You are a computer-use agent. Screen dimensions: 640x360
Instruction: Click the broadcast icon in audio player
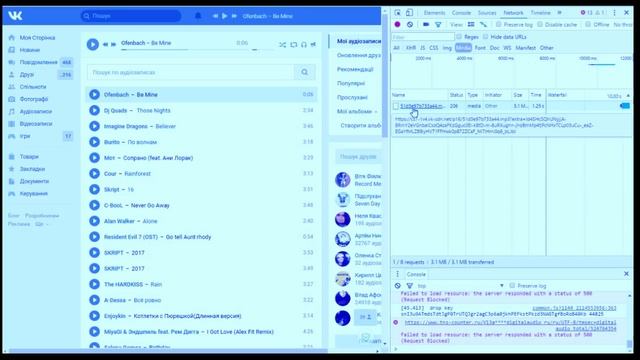point(313,44)
